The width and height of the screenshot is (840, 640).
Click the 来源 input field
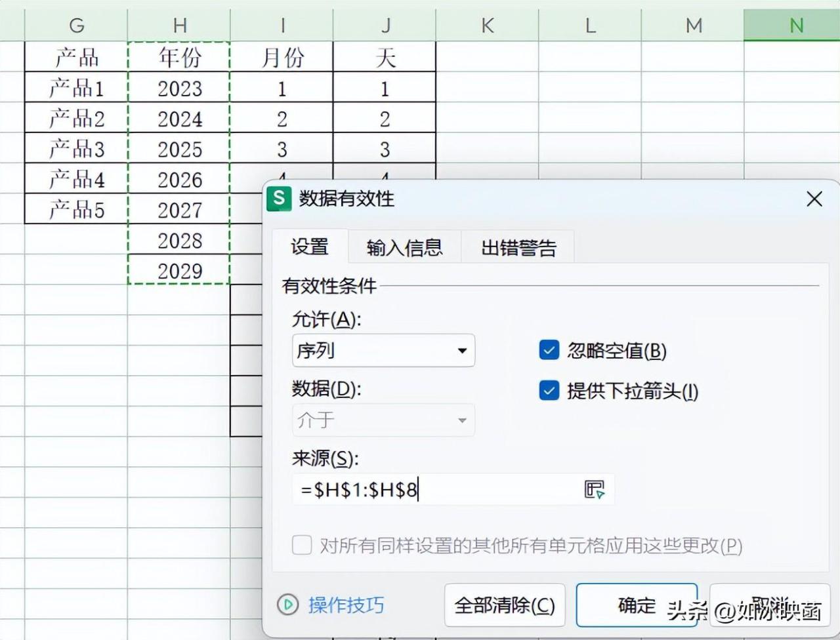[x=453, y=489]
